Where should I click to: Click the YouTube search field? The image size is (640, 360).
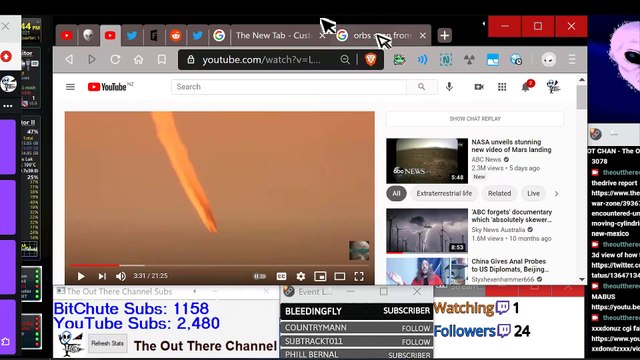[x=289, y=87]
